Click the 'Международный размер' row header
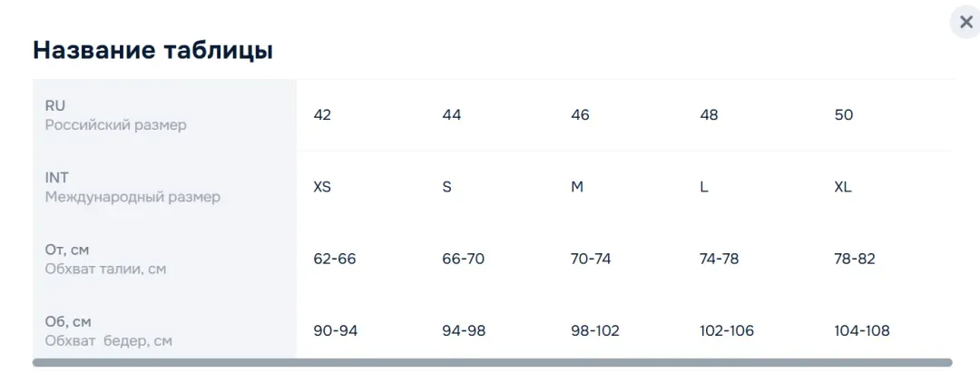Viewport: 980px width, 383px height. click(132, 197)
